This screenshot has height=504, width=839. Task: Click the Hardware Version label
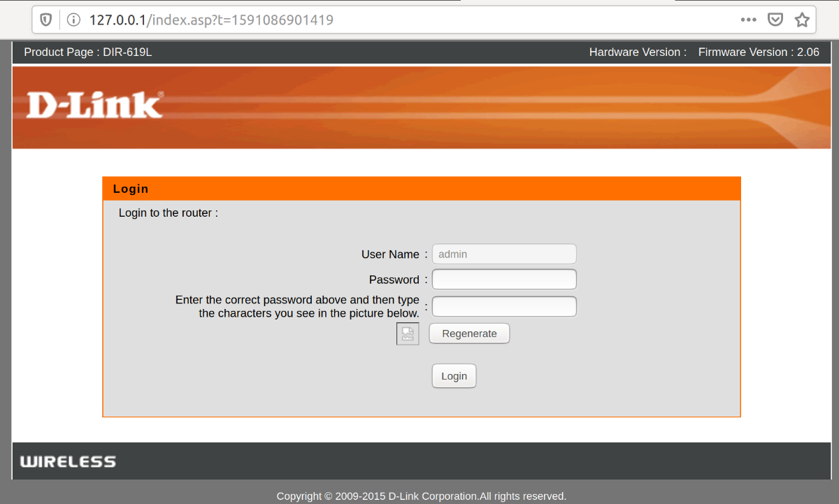pos(638,52)
